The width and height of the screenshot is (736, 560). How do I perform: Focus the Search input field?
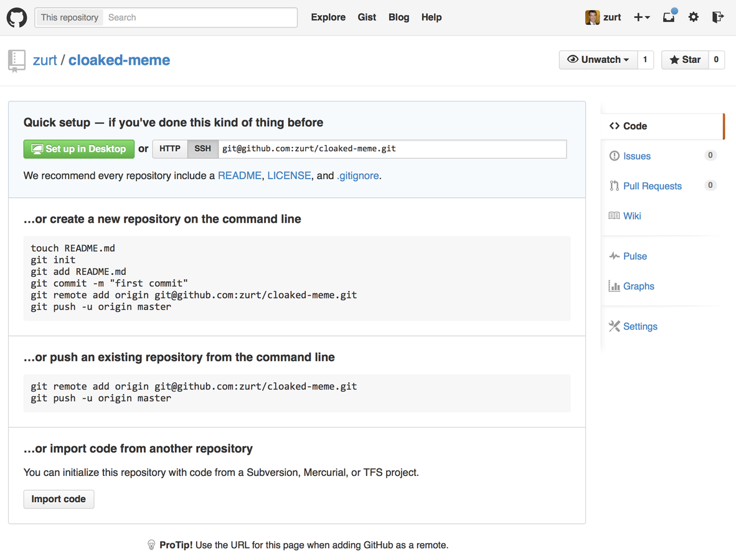199,17
